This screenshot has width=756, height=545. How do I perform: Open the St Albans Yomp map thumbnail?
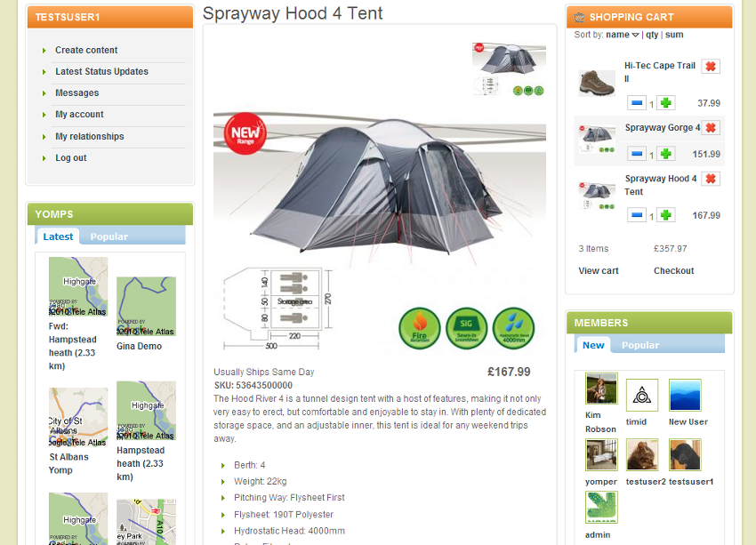pyautogui.click(x=78, y=417)
